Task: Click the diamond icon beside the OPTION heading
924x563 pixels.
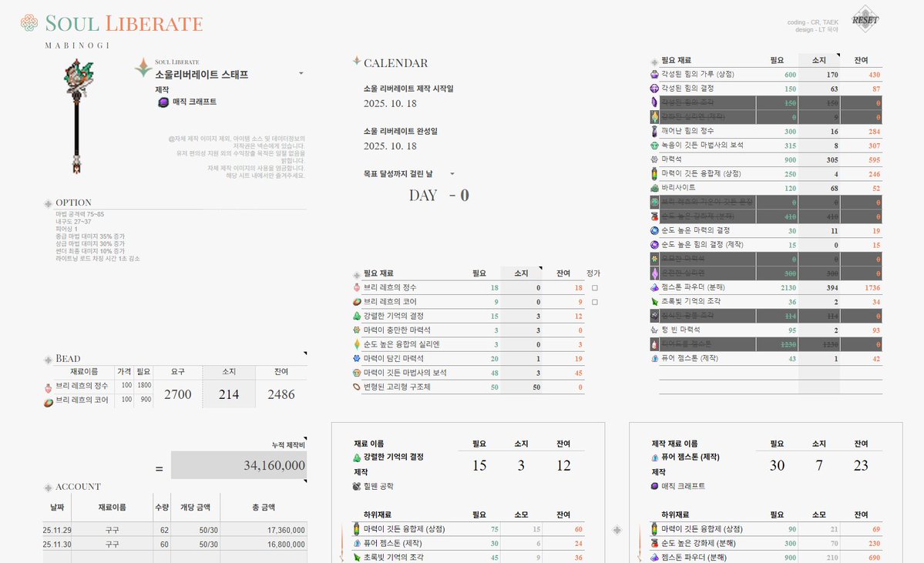Action: point(49,204)
